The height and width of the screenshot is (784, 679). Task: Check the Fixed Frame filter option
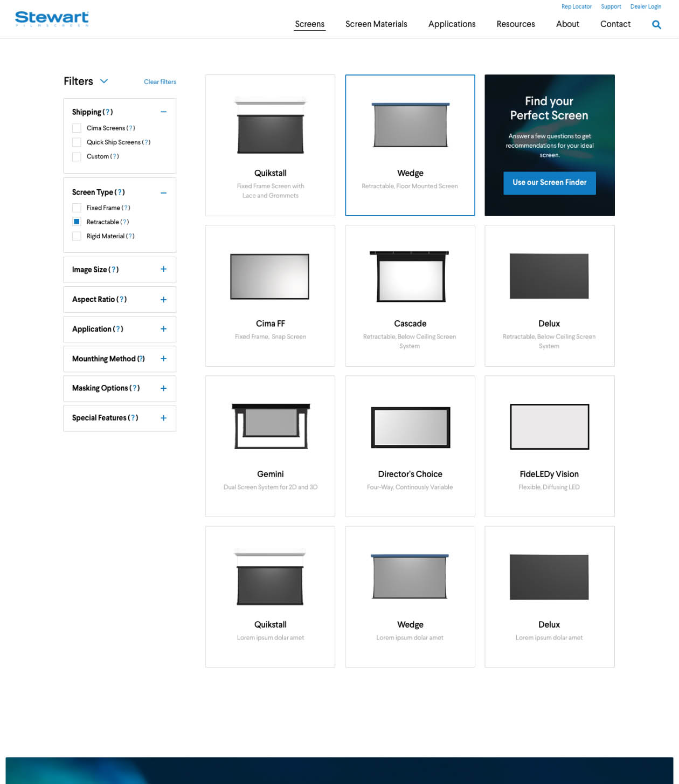pos(77,208)
